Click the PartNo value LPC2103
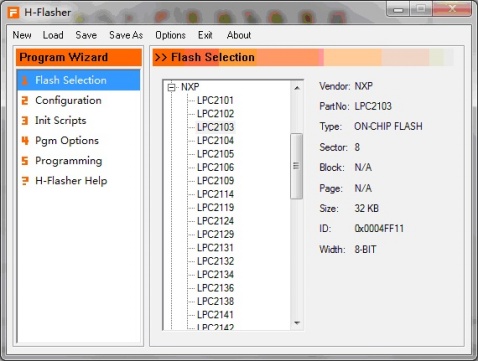The image size is (478, 361). (x=373, y=106)
